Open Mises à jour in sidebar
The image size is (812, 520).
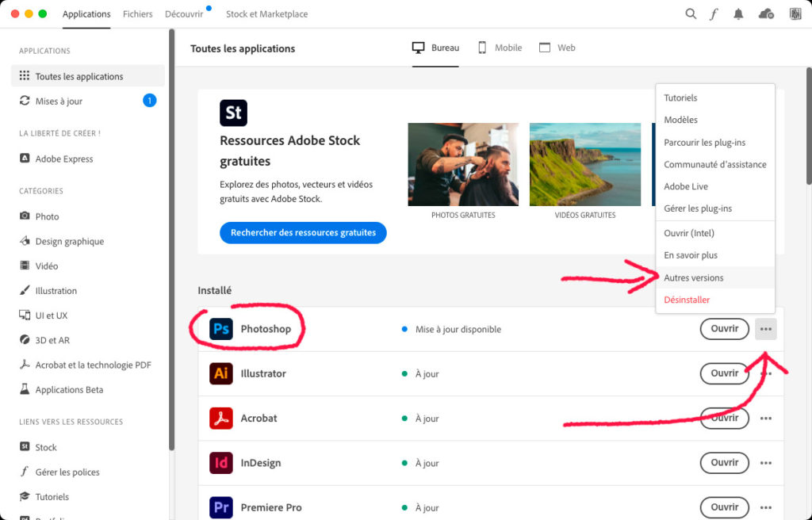coord(88,101)
